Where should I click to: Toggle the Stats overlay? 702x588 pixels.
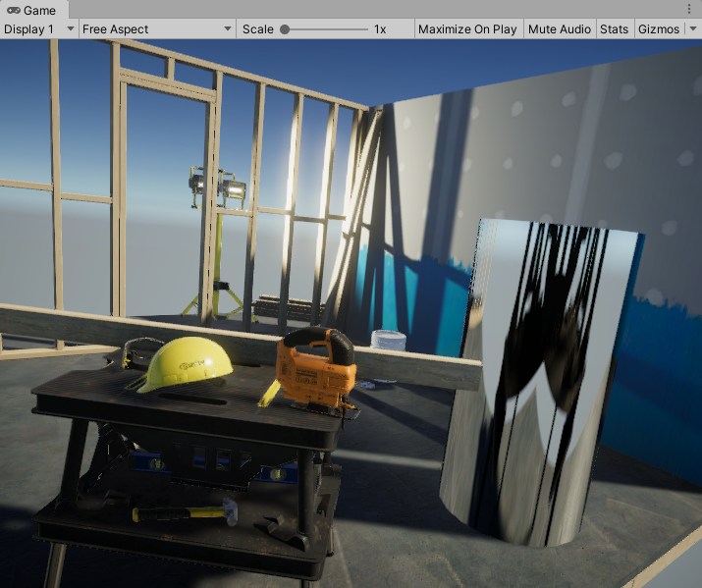(614, 29)
